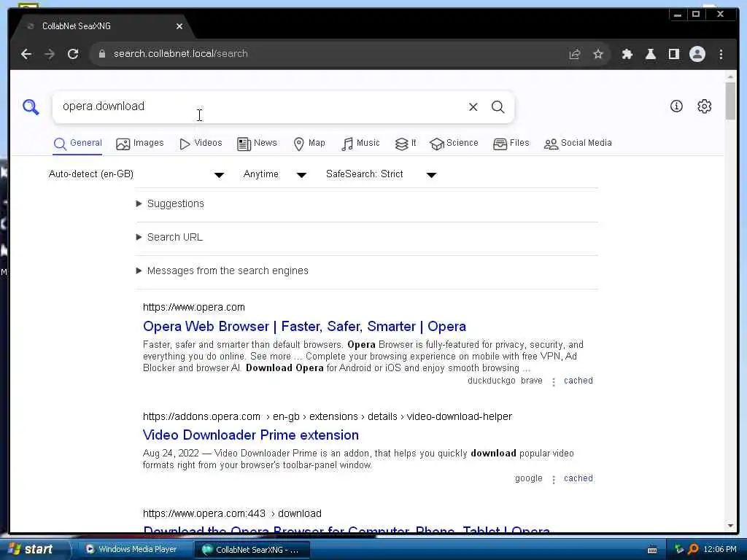Click the orange search tray icon
Screen dimensions: 747x560
coord(693,550)
